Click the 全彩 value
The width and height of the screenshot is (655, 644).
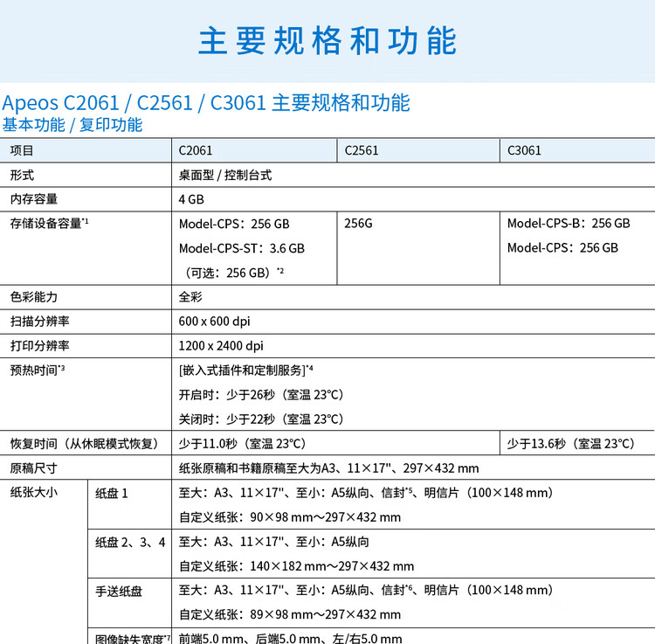[190, 297]
